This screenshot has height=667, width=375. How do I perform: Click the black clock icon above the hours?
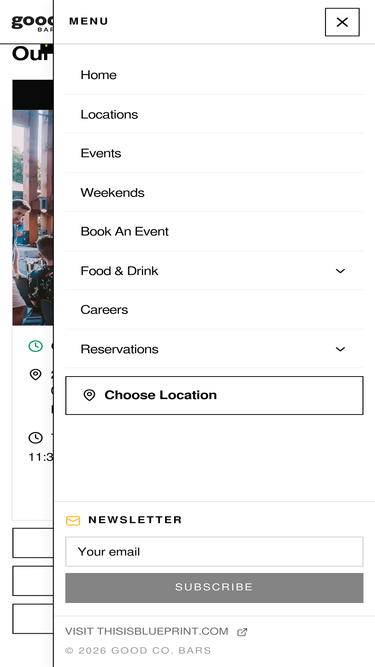(35, 437)
